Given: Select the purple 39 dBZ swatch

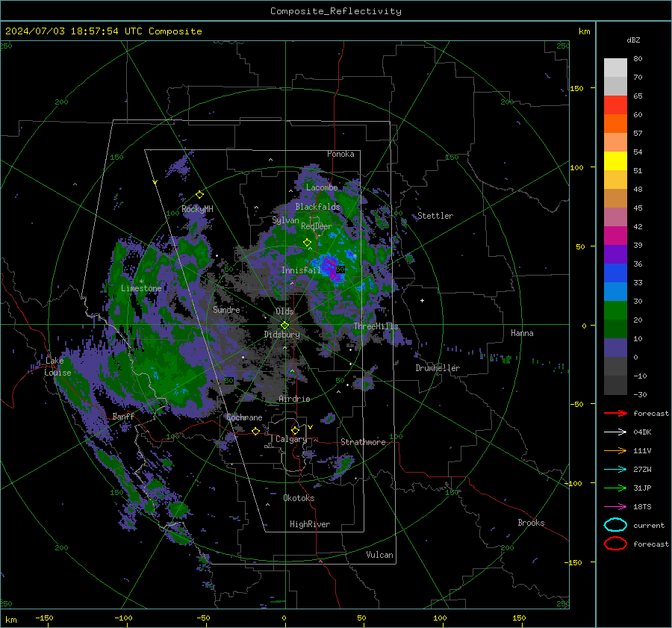Looking at the screenshot, I should pyautogui.click(x=615, y=254).
